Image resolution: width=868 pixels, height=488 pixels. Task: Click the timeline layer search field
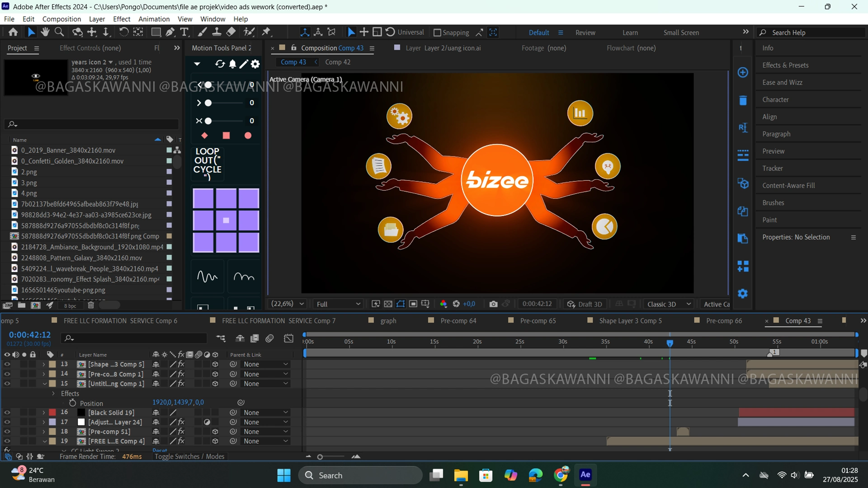(135, 338)
